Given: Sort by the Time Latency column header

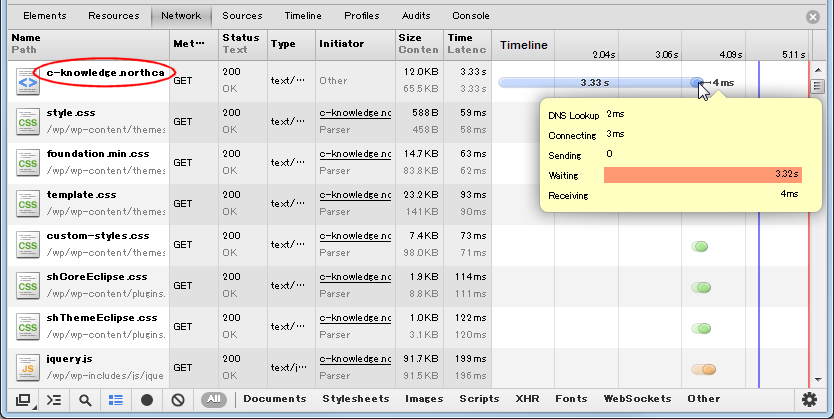Looking at the screenshot, I should 468,44.
